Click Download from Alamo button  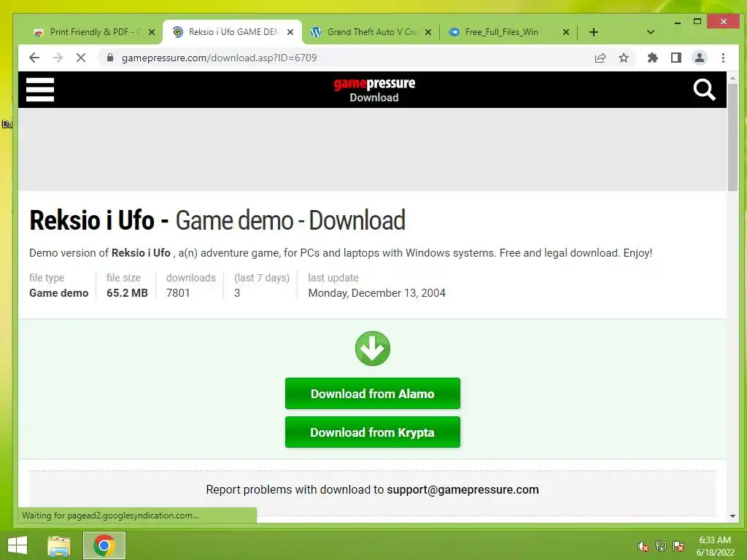tap(373, 393)
